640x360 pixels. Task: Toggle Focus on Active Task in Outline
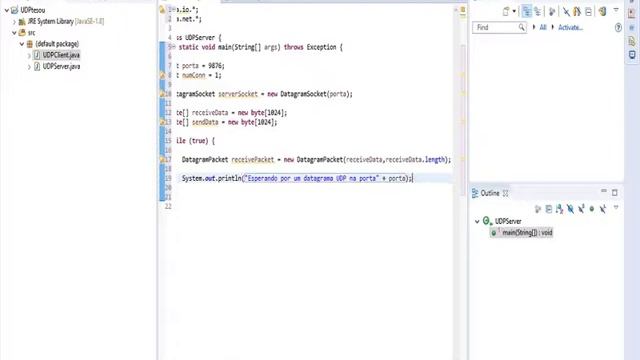538,209
